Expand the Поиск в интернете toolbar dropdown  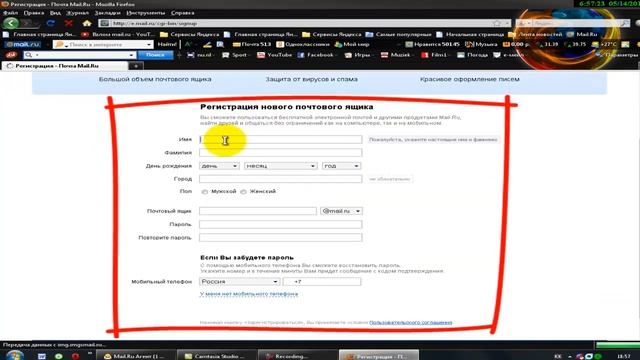click(x=149, y=44)
